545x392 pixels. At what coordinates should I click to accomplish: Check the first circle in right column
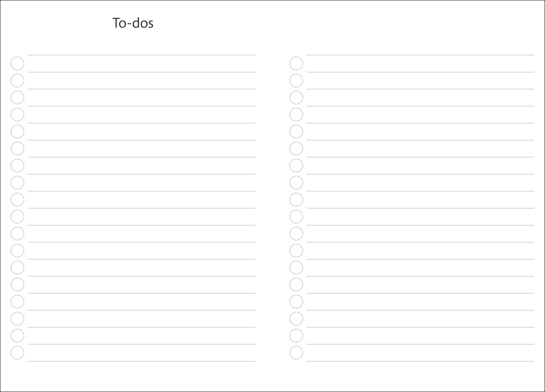296,64
